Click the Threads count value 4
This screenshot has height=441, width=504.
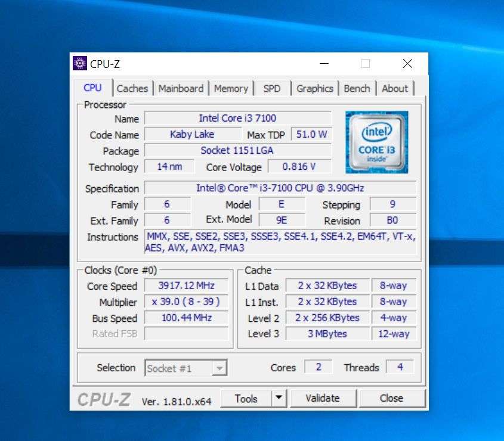click(x=400, y=367)
